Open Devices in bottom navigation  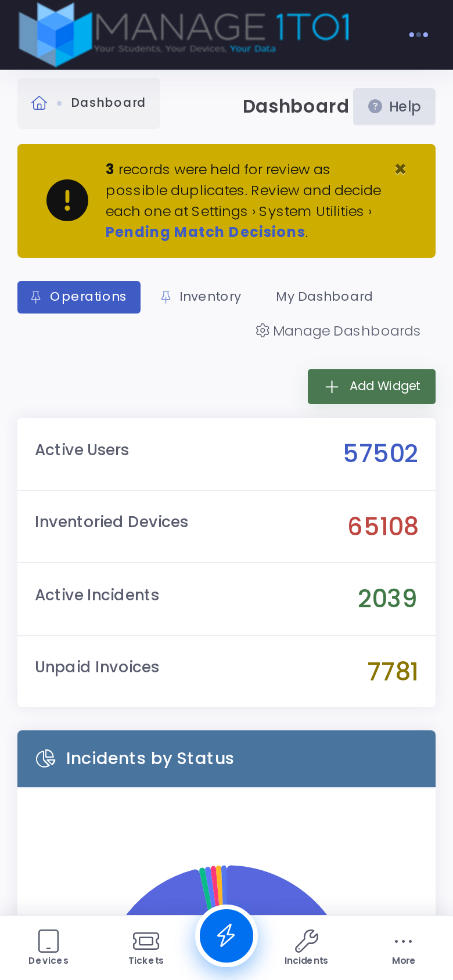tap(49, 947)
